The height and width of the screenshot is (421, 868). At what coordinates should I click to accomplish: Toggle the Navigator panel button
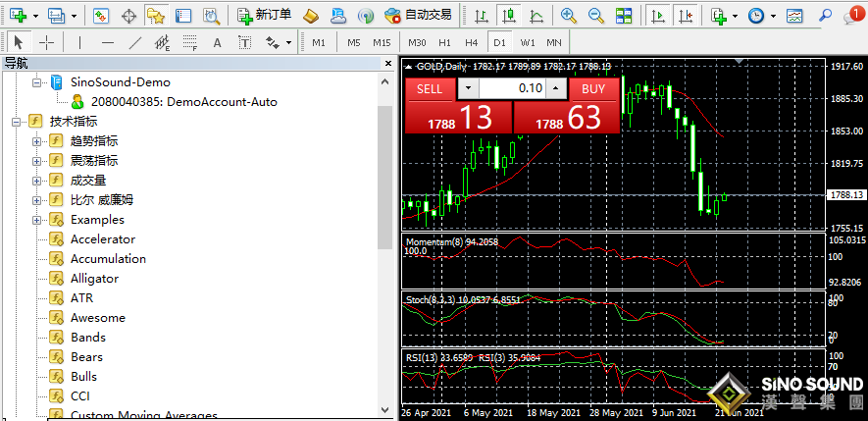click(156, 16)
